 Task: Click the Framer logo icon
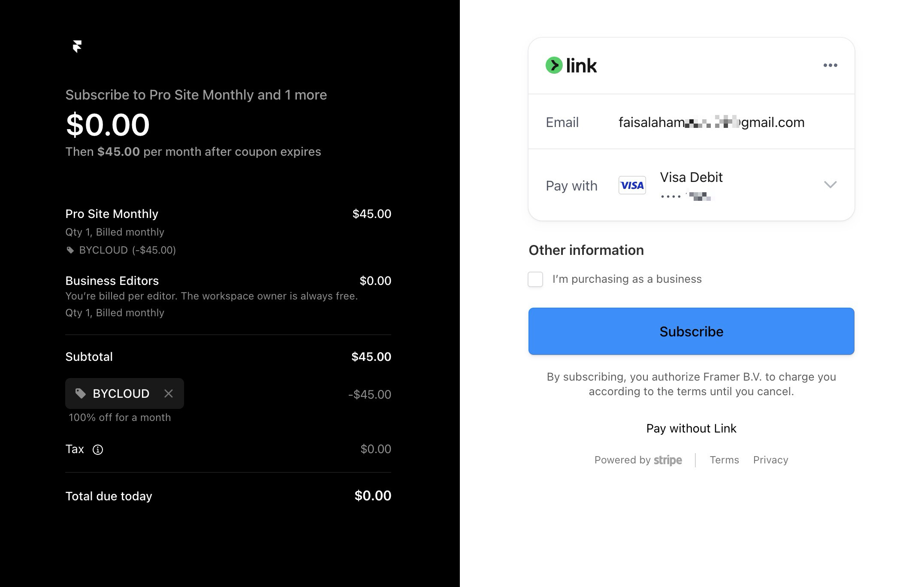(x=77, y=46)
